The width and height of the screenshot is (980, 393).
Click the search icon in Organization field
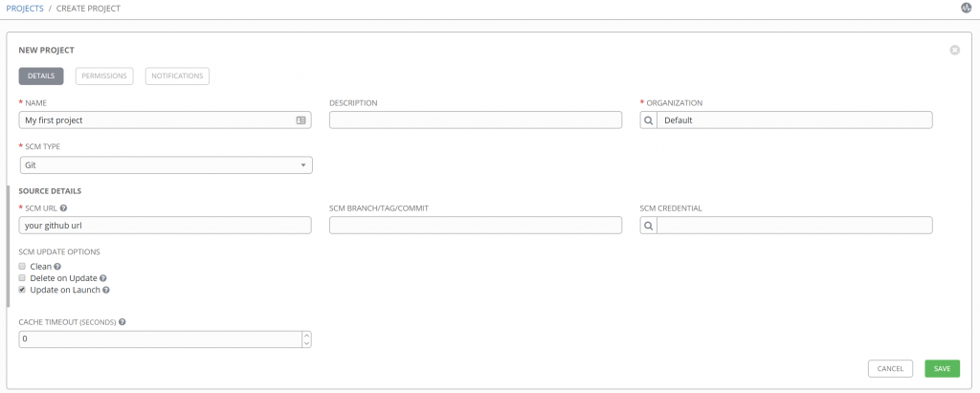point(648,120)
